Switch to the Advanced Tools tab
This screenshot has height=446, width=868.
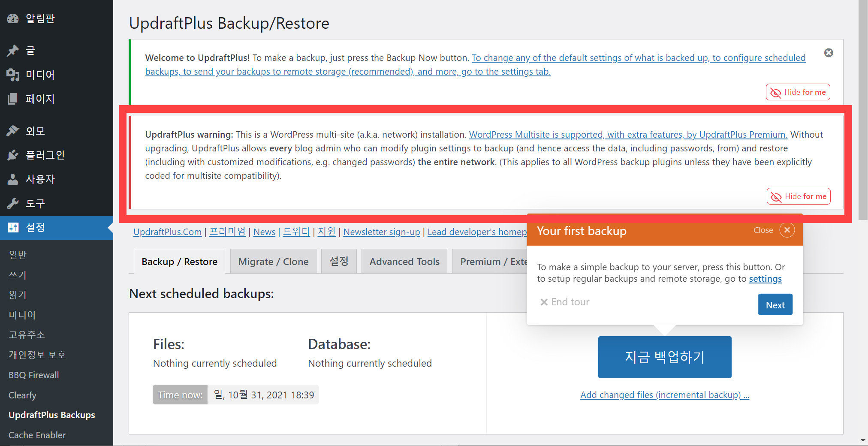tap(404, 261)
